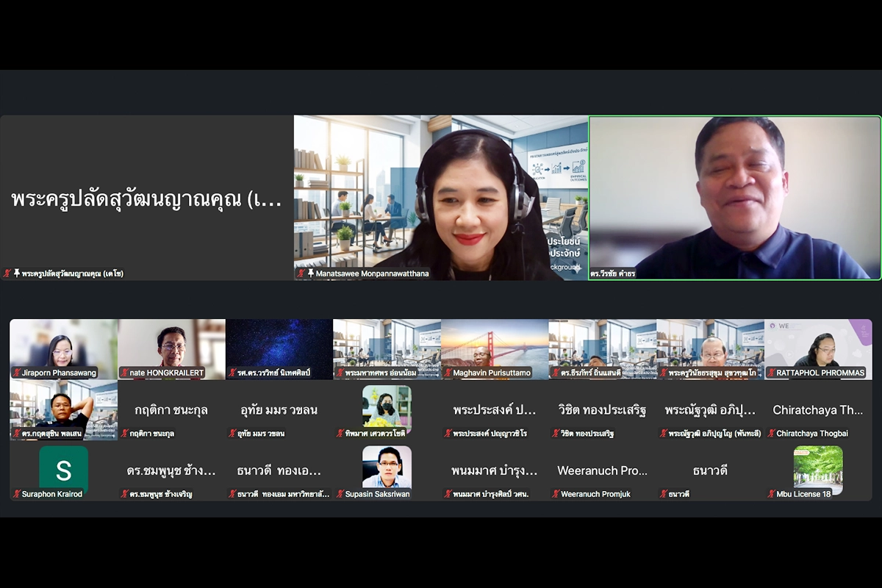Click pin icon beside Manatsawee Monpannawatthana's name
Screen dimensions: 882x588
coord(310,273)
